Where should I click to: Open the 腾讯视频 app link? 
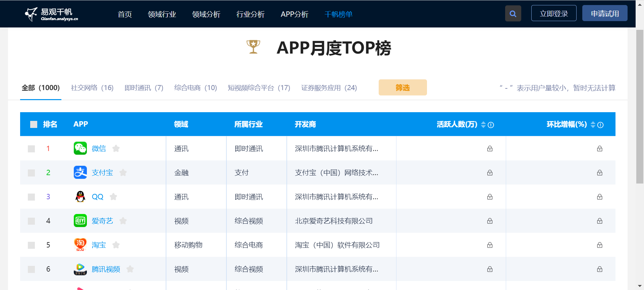click(x=106, y=269)
